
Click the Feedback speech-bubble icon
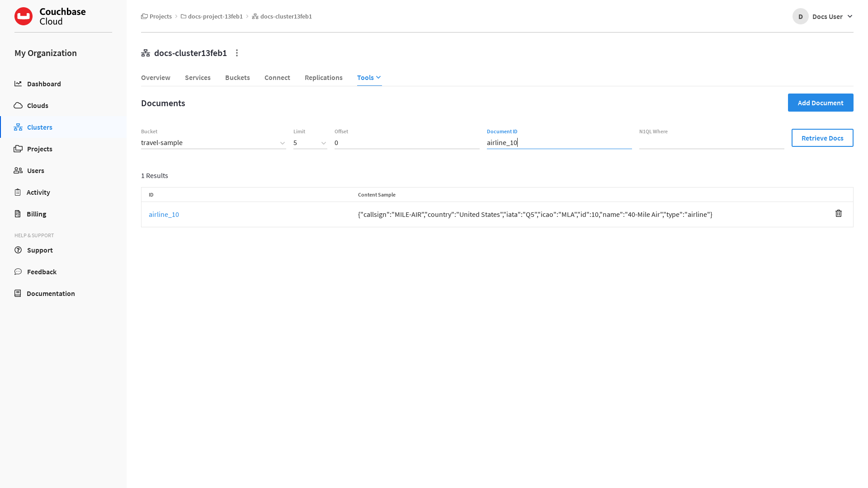point(18,272)
